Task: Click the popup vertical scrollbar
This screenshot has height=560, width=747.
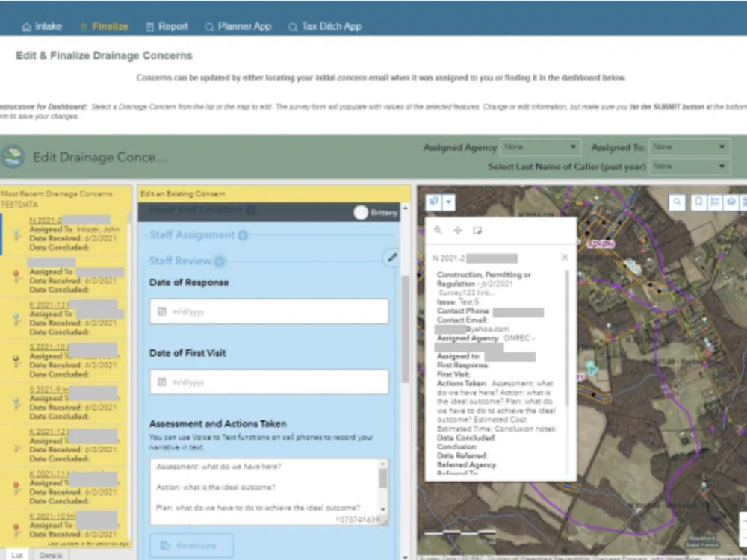Action: (567, 338)
